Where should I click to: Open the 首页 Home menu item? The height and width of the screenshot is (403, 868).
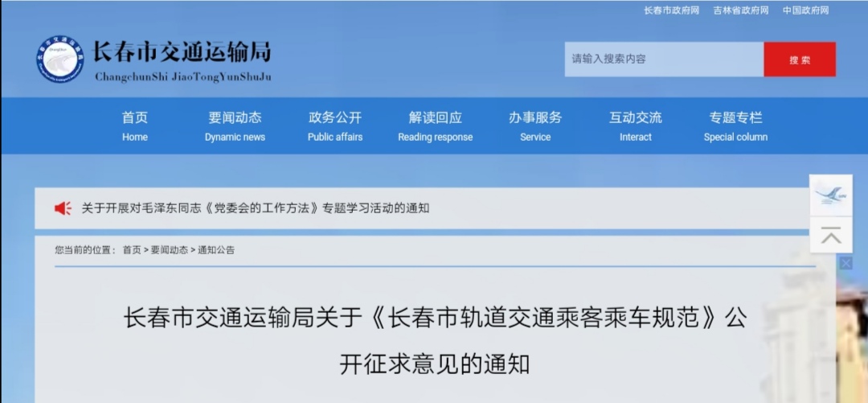tap(135, 125)
